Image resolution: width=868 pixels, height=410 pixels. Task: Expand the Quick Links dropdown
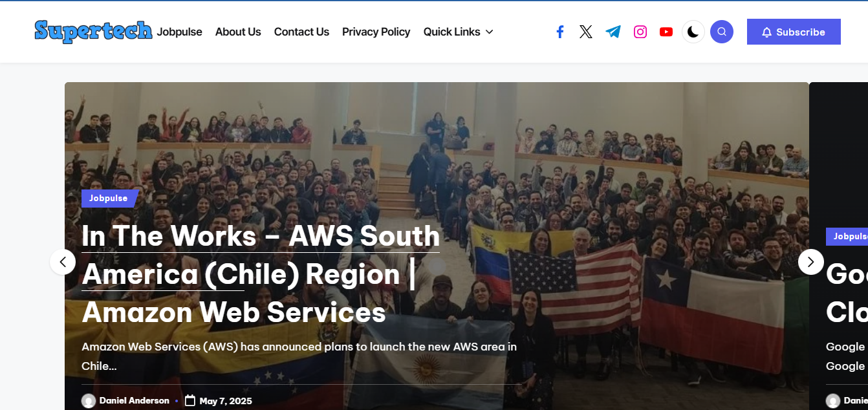pos(459,32)
